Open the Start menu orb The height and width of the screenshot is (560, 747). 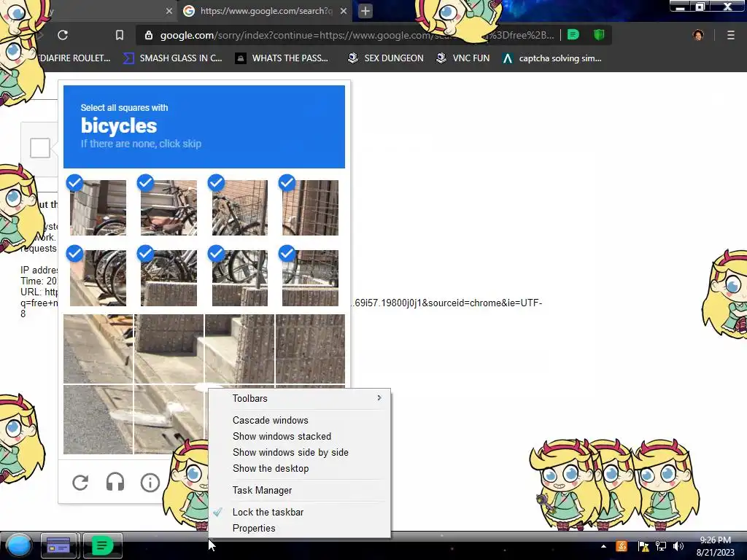[x=19, y=546]
